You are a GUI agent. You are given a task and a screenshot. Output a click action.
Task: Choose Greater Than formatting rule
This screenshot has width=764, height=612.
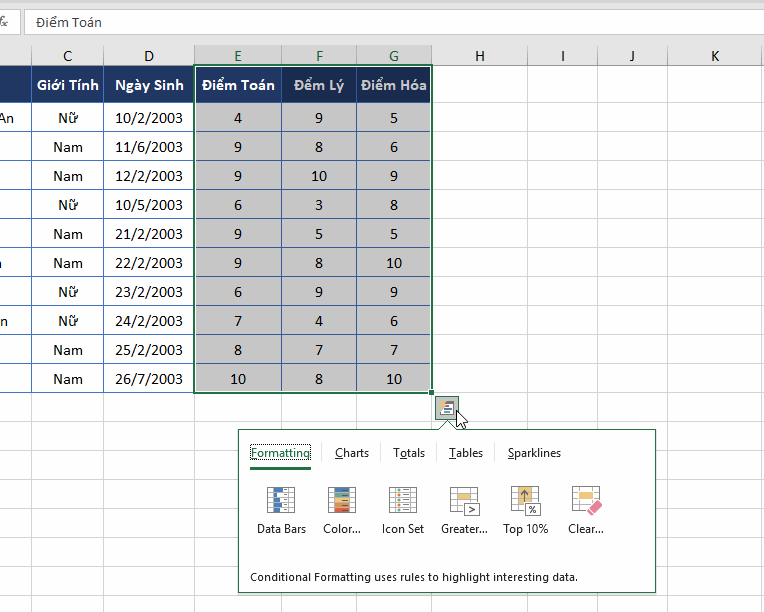tap(464, 510)
